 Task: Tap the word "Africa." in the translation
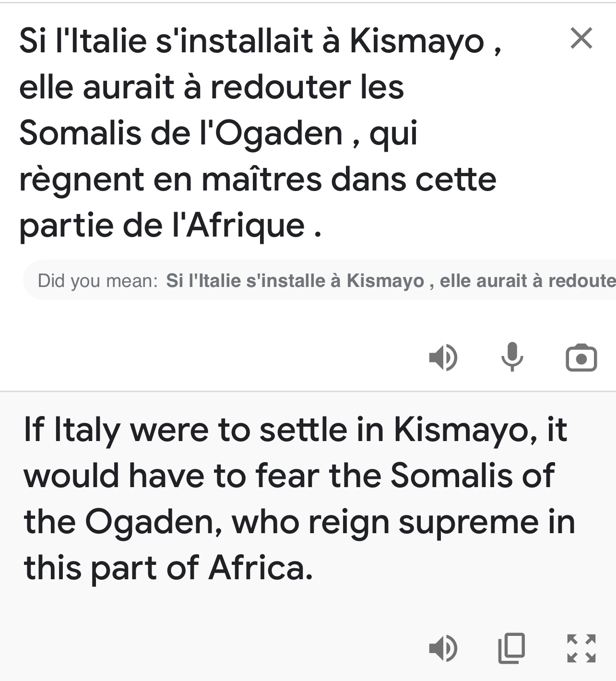point(261,568)
